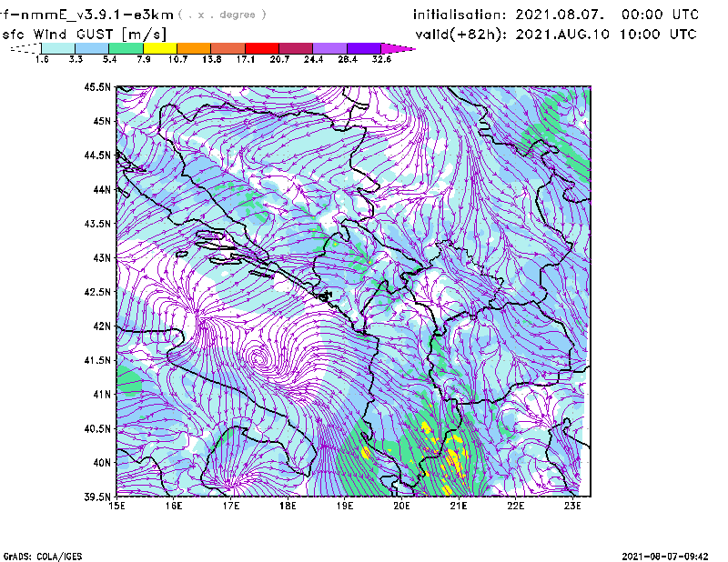This screenshot has width=728, height=562.
Task: Click the "15E" longitude axis label
Action: click(117, 505)
